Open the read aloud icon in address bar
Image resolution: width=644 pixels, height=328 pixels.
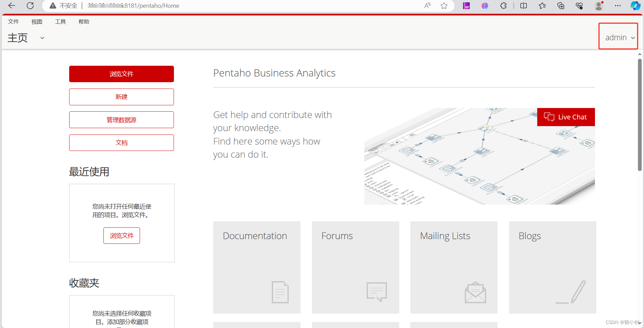click(427, 6)
